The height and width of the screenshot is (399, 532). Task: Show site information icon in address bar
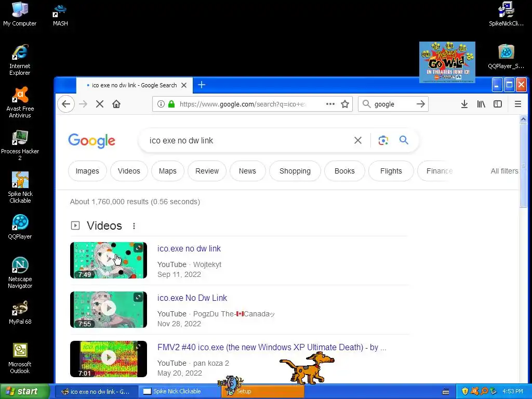[x=161, y=104]
